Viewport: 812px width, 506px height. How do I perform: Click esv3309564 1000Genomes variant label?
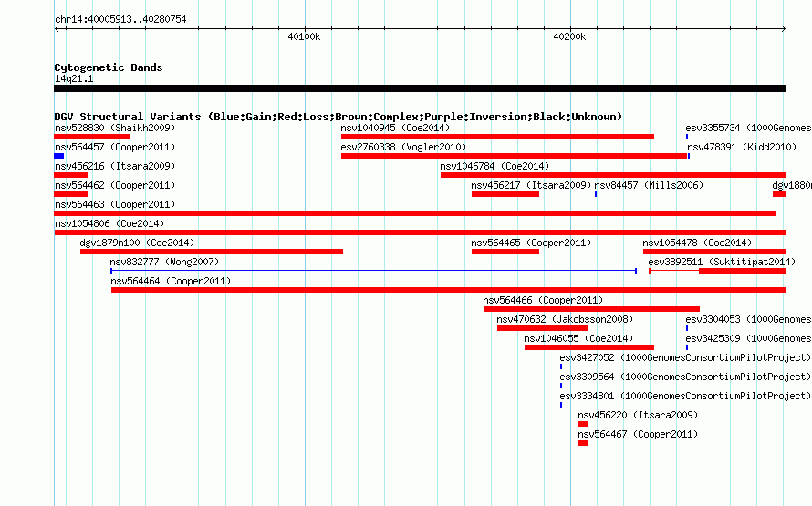click(x=684, y=377)
